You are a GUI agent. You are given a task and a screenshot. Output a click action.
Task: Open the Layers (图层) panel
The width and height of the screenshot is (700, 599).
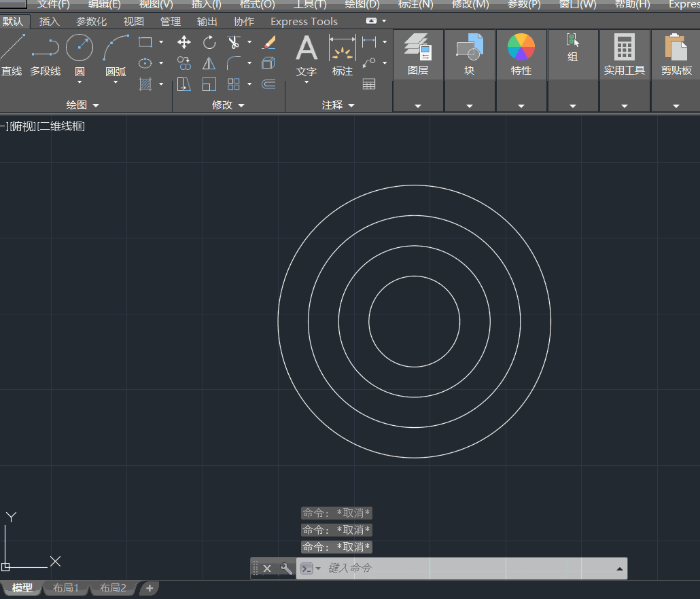coord(419,54)
